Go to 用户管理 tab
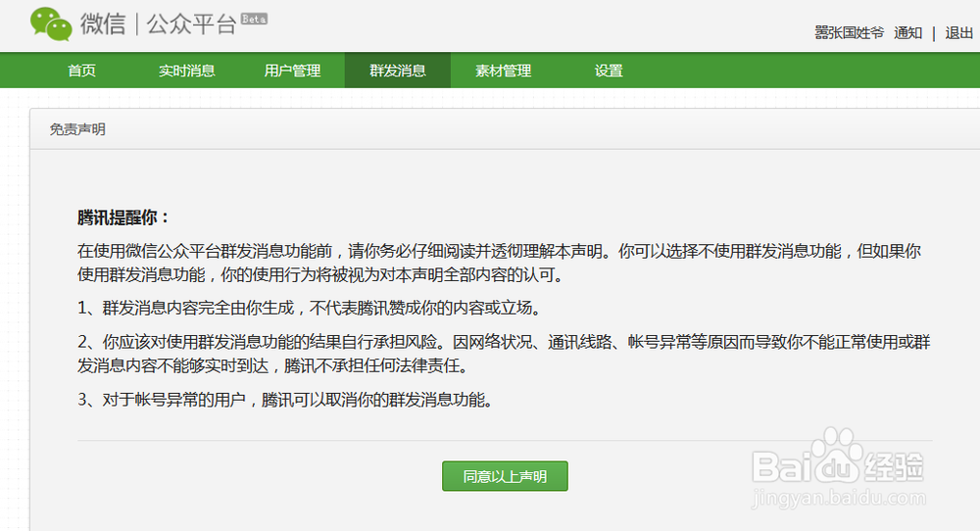 coord(292,71)
